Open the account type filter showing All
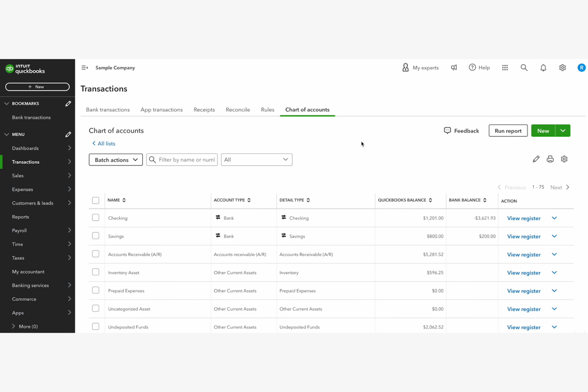 (256, 159)
